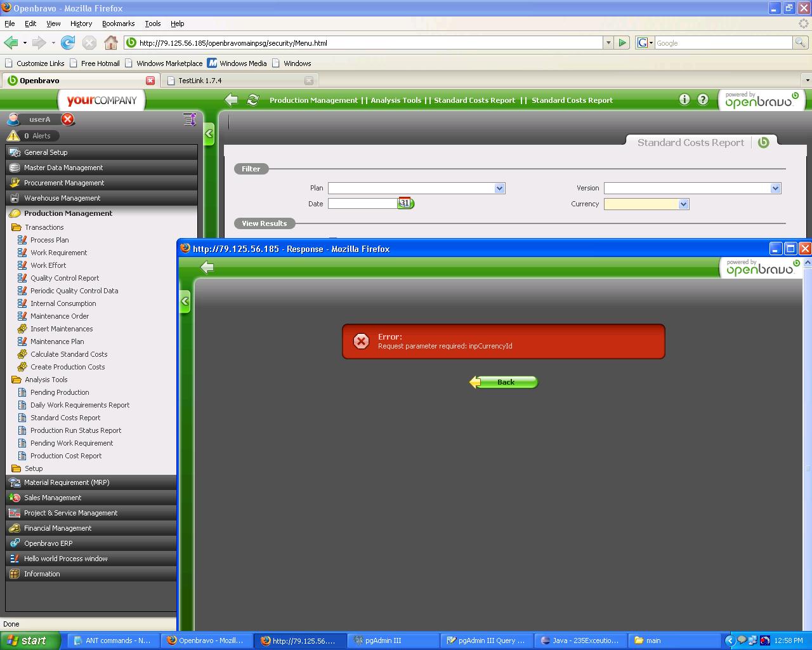Open Calculate Standard Costs in sidebar
812x650 pixels.
pyautogui.click(x=69, y=354)
